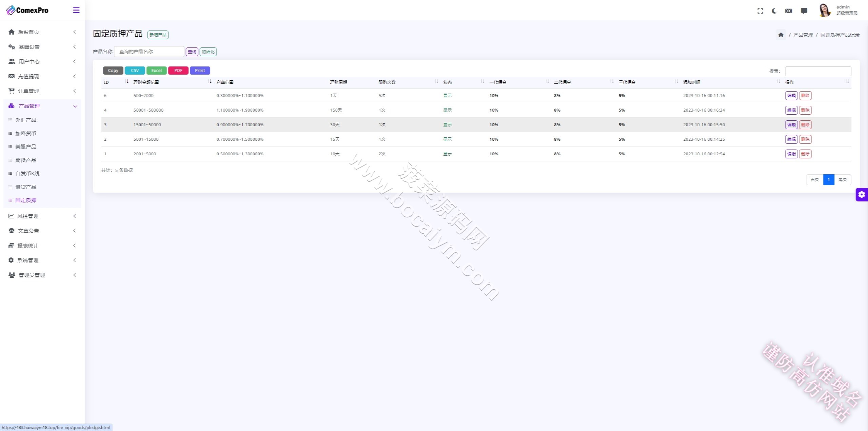Open the 加密货币 submenu item
The height and width of the screenshot is (431, 868).
pyautogui.click(x=26, y=133)
